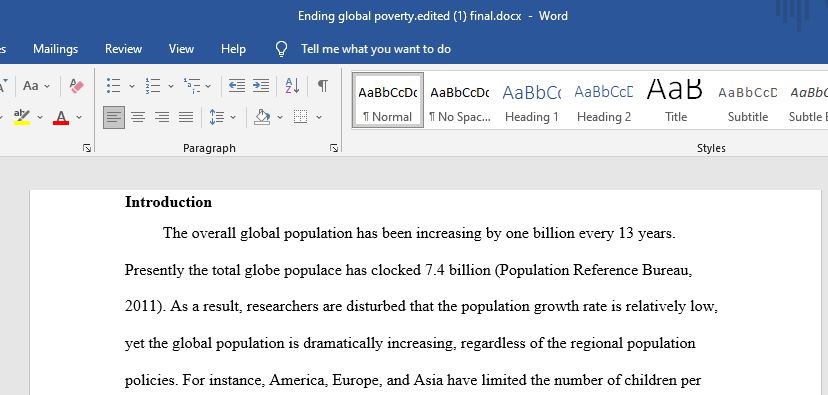Screen dimensions: 828x395
Task: Apply the yellow Text Highlight Color
Action: 22,117
